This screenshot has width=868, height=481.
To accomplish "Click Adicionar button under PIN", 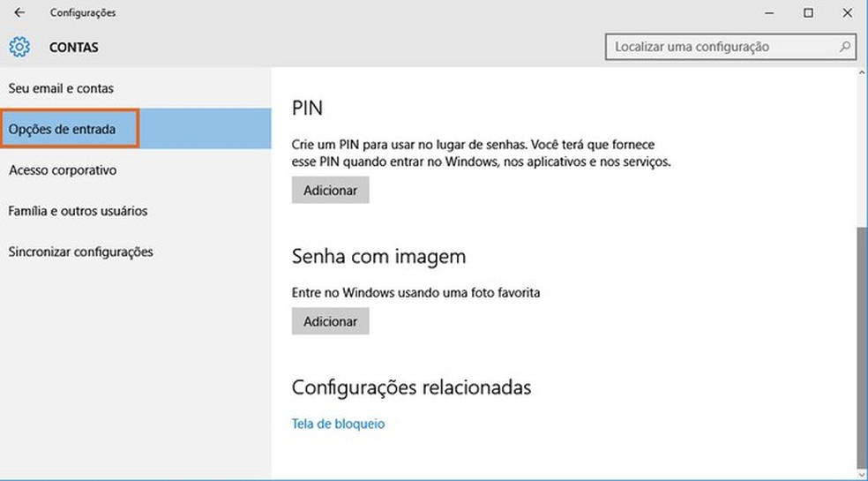I will click(x=330, y=190).
